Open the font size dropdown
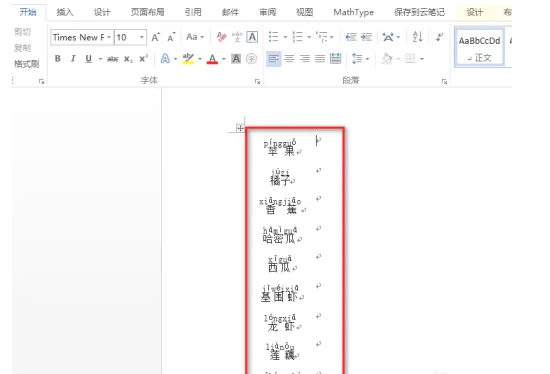The height and width of the screenshot is (374, 550). coord(142,37)
